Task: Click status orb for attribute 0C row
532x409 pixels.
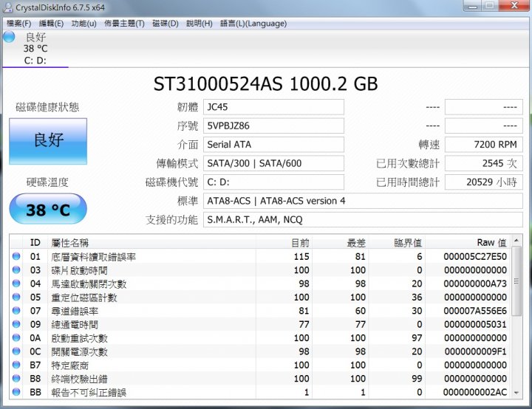Action: pyautogui.click(x=16, y=351)
